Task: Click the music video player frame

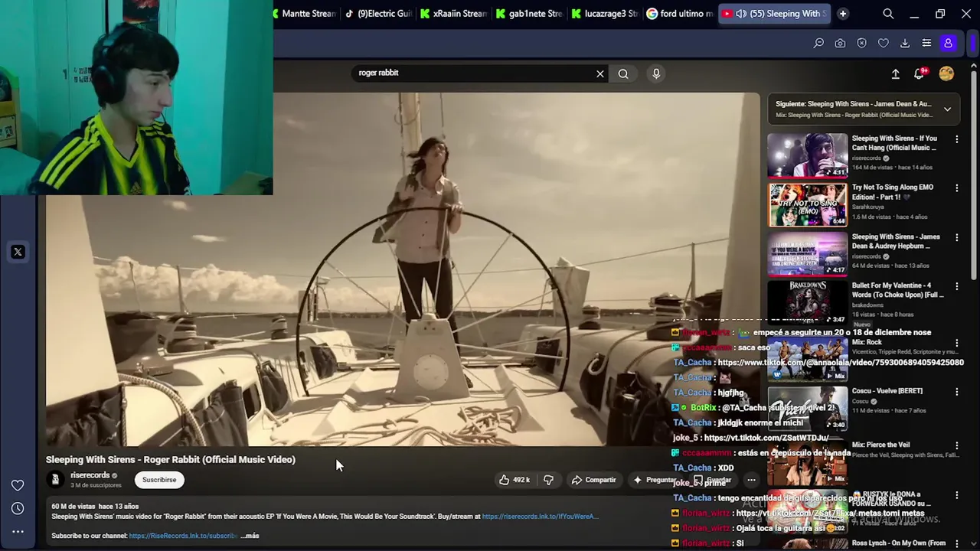Action: click(x=403, y=269)
